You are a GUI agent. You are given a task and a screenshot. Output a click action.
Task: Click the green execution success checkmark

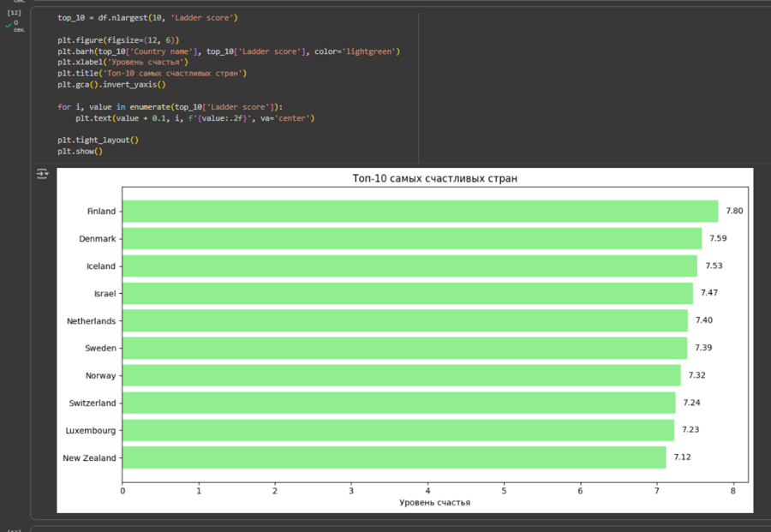[x=9, y=26]
